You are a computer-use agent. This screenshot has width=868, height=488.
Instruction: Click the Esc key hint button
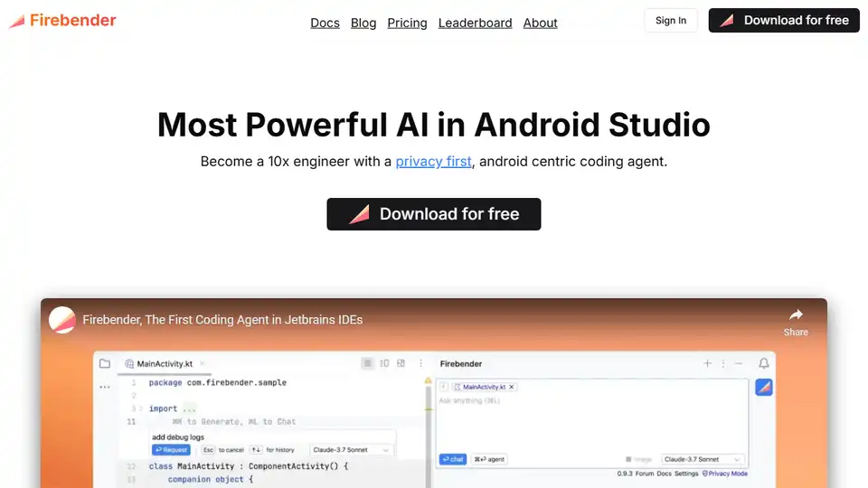[x=208, y=450]
